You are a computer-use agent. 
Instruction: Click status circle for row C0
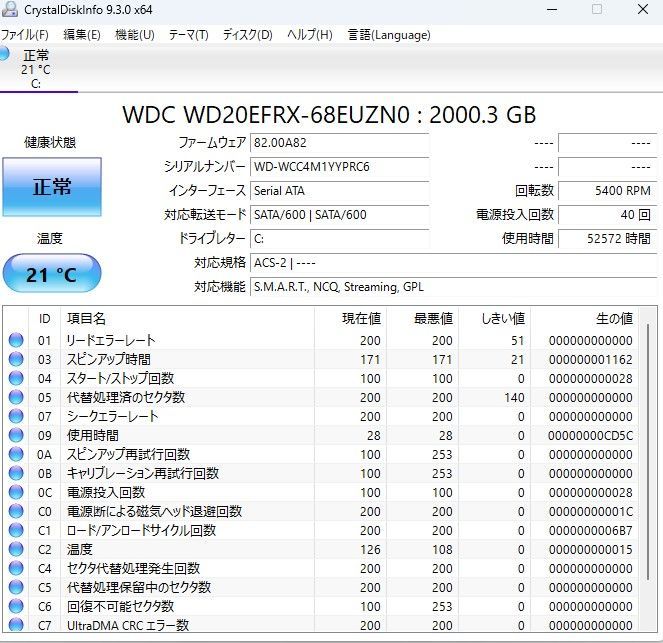click(16, 512)
